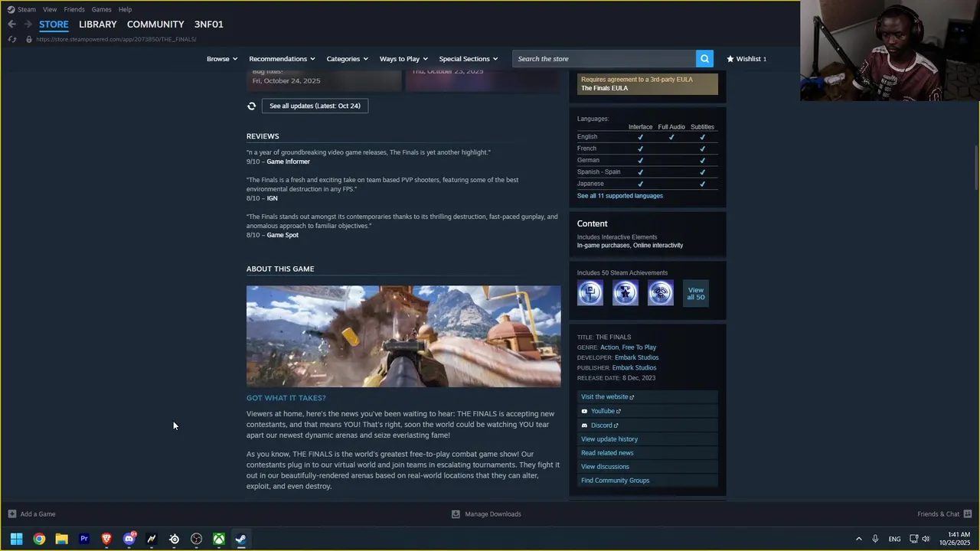Viewport: 980px width, 551px height.
Task: Show hidden system tray icons
Action: coord(858,539)
